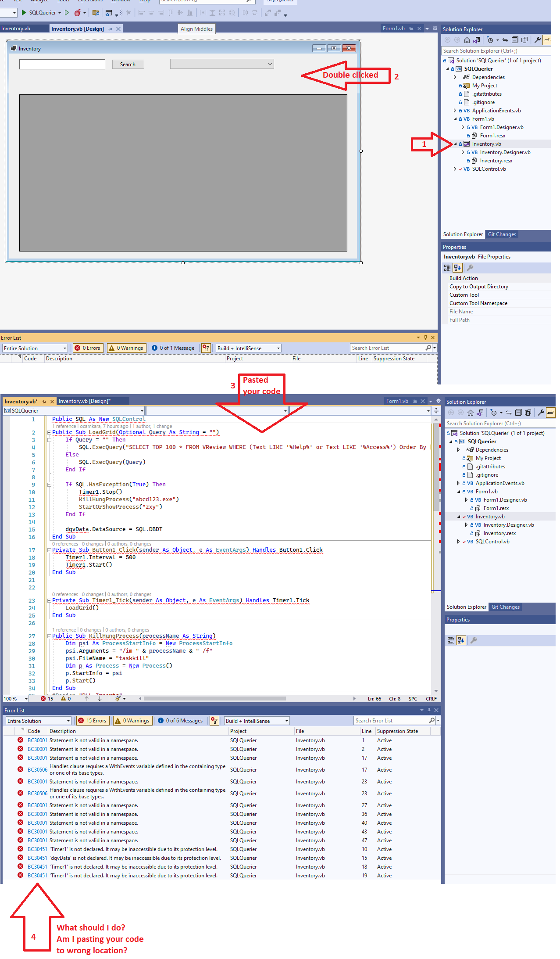Toggle the 0 of 6 Messages filter
Image resolution: width=560 pixels, height=959 pixels.
(181, 721)
